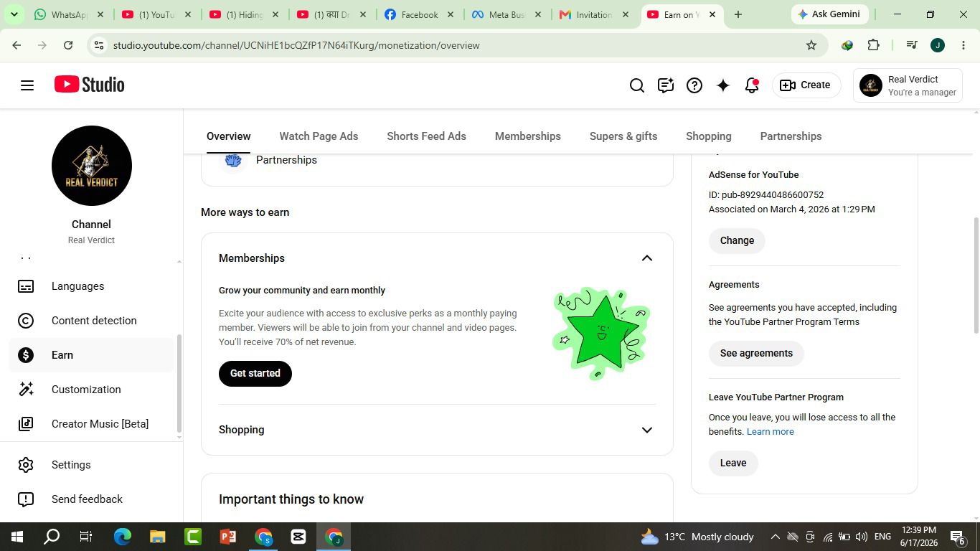Open the Chrome profile J avatar
Viewport: 980px width, 551px height.
[937, 45]
